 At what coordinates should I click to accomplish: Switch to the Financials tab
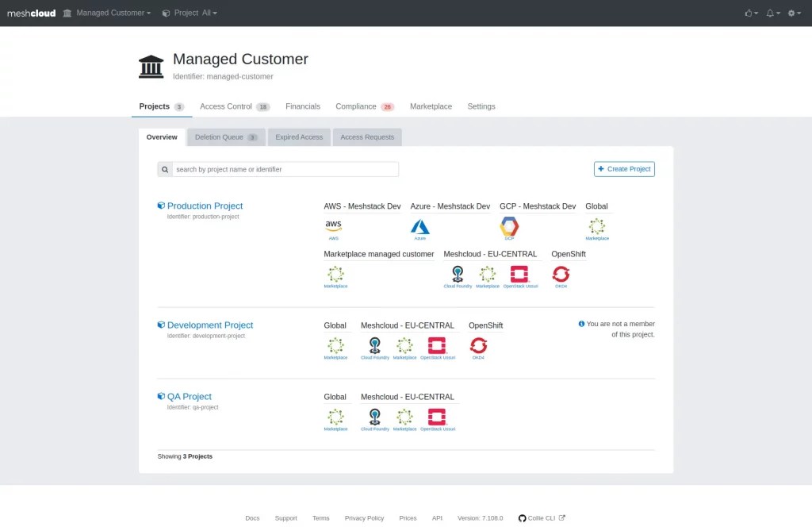point(303,106)
